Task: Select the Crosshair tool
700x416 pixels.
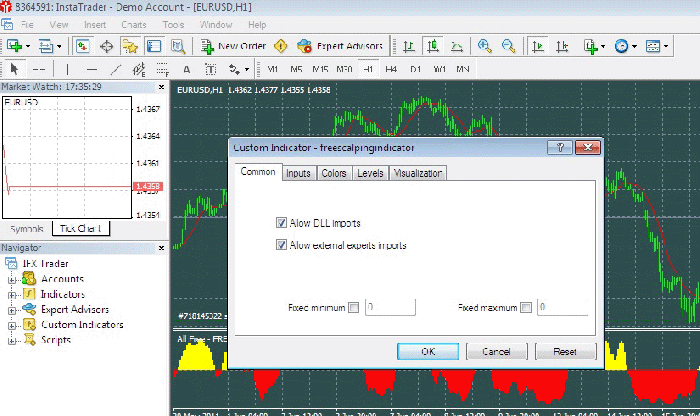Action: click(39, 69)
